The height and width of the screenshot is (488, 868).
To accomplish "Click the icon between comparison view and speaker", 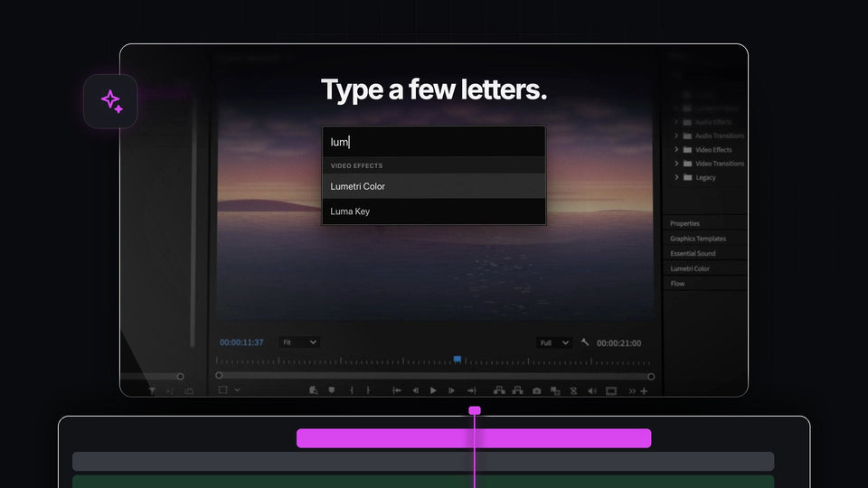I will pos(573,391).
